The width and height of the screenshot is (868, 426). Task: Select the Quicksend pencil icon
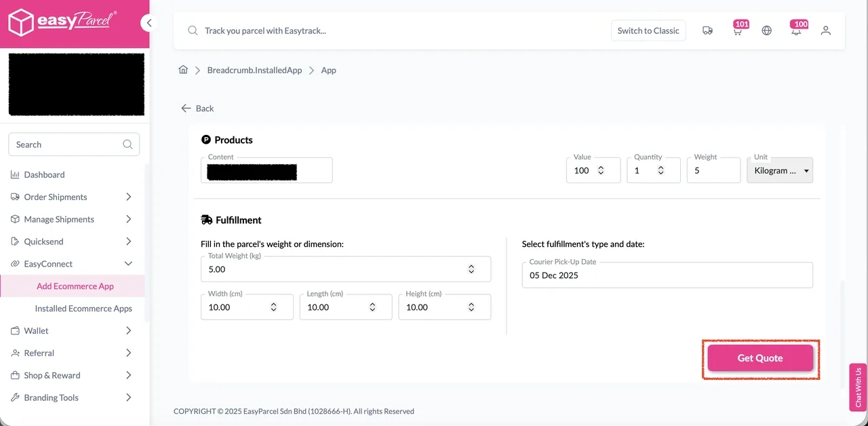[x=14, y=241]
